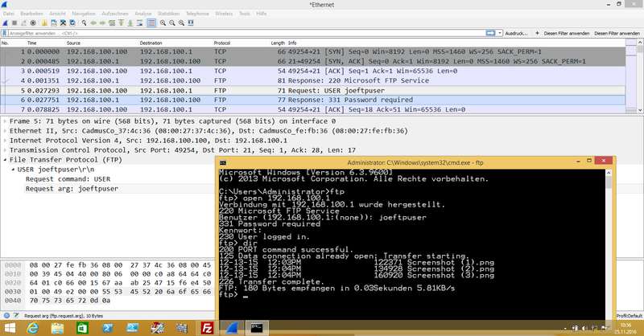Click the Windows Start button
This screenshot has height=336, width=644.
[x=9, y=327]
